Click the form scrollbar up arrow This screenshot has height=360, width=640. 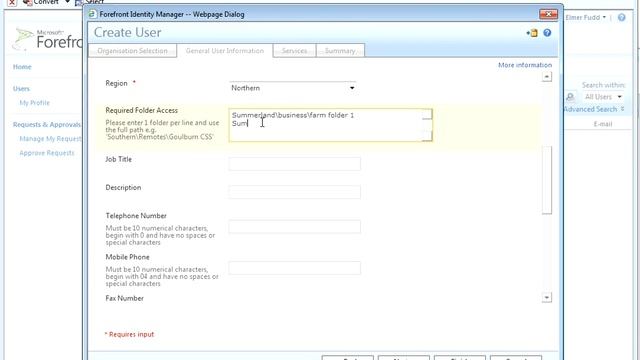pos(547,77)
